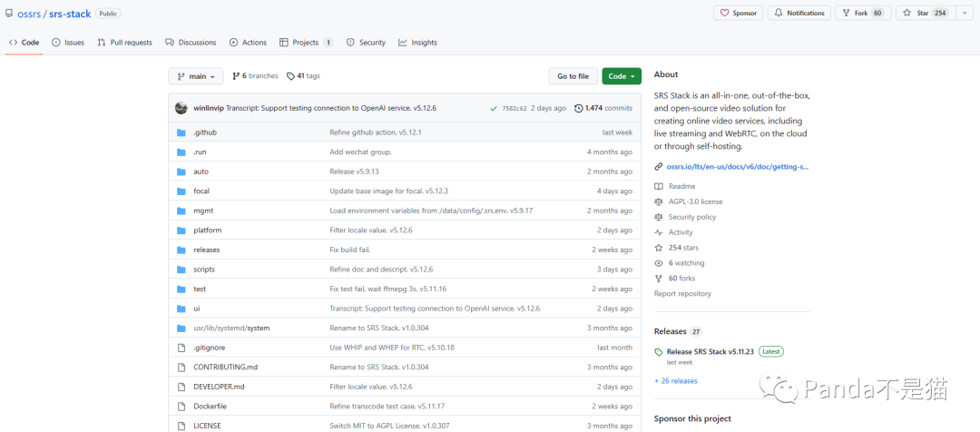Image resolution: width=980 pixels, height=432 pixels.
Task: Open the Readme link in About
Action: 681,186
